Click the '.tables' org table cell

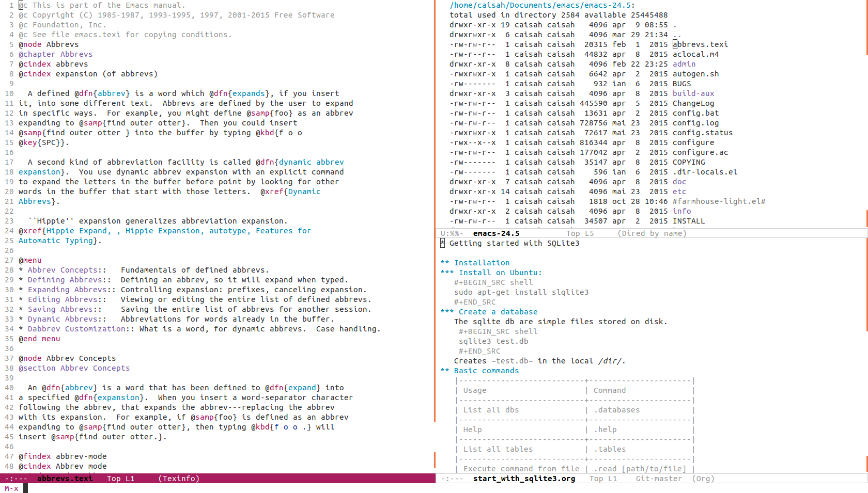(x=610, y=449)
